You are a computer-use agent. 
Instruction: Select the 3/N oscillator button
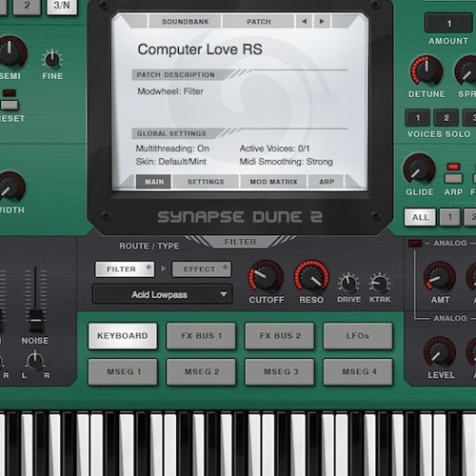coord(62,6)
